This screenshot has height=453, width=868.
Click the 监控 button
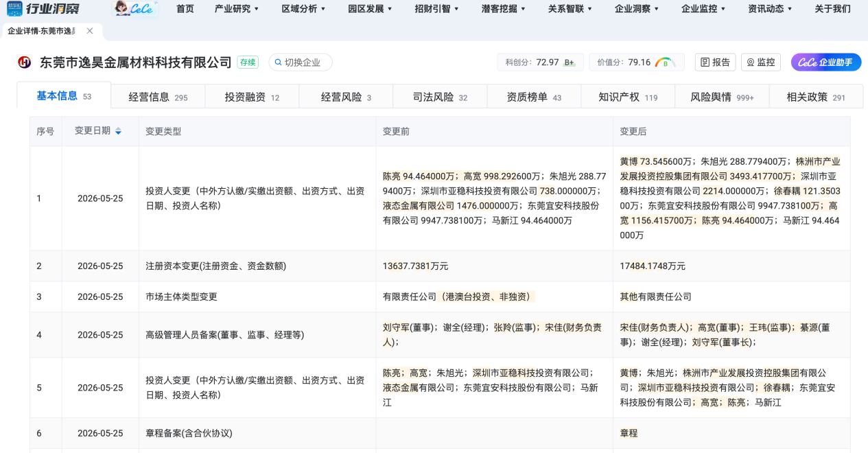(x=761, y=62)
